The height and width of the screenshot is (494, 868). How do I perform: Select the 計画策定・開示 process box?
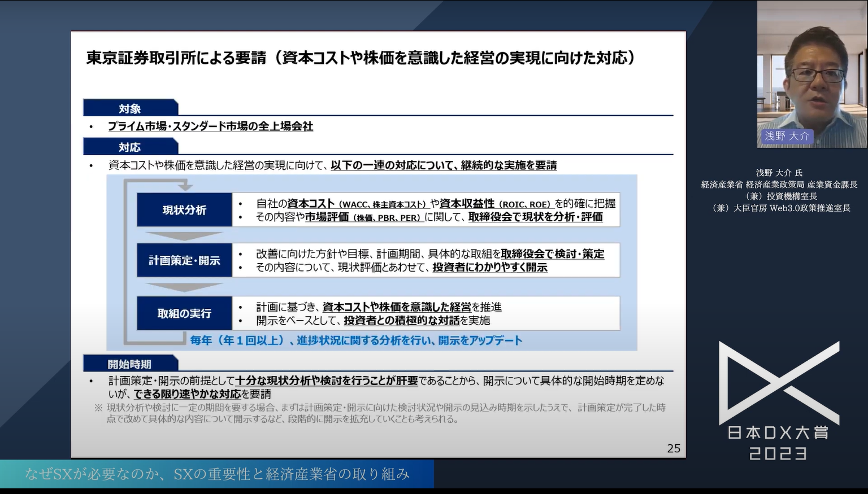click(x=184, y=260)
